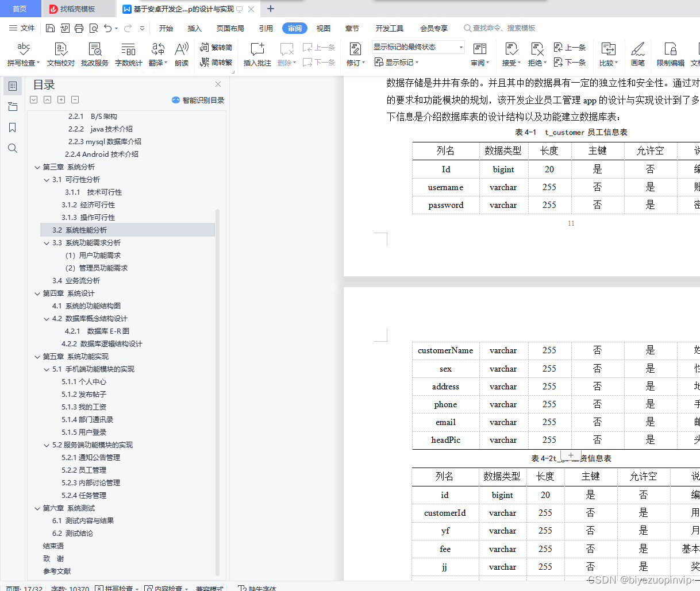Switch to the 引用 ribbon tab

click(266, 28)
